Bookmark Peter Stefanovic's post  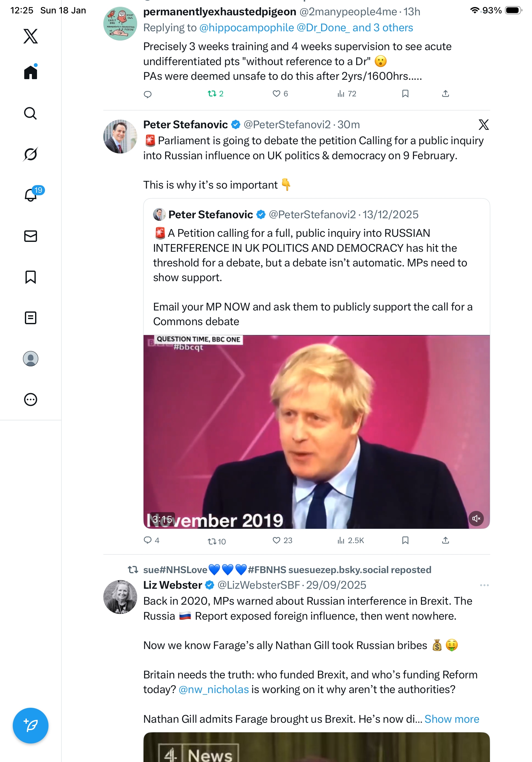(405, 540)
